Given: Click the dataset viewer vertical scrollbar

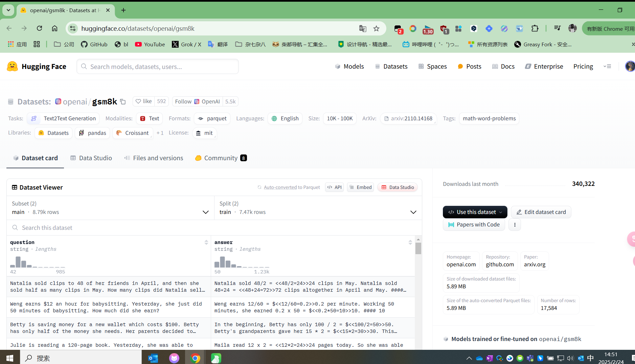Looking at the screenshot, I should coord(418,248).
